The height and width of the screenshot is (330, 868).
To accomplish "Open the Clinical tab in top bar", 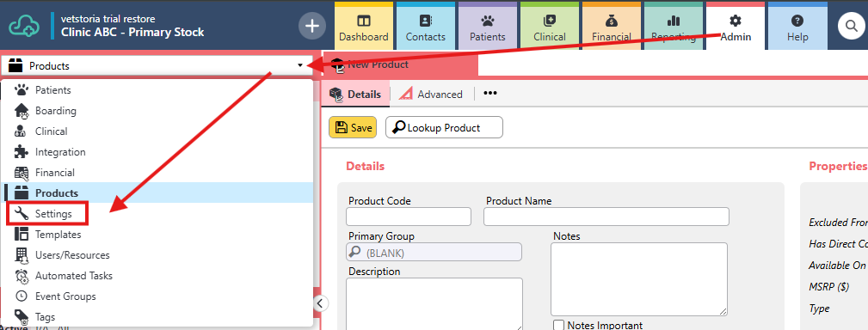I will [550, 26].
